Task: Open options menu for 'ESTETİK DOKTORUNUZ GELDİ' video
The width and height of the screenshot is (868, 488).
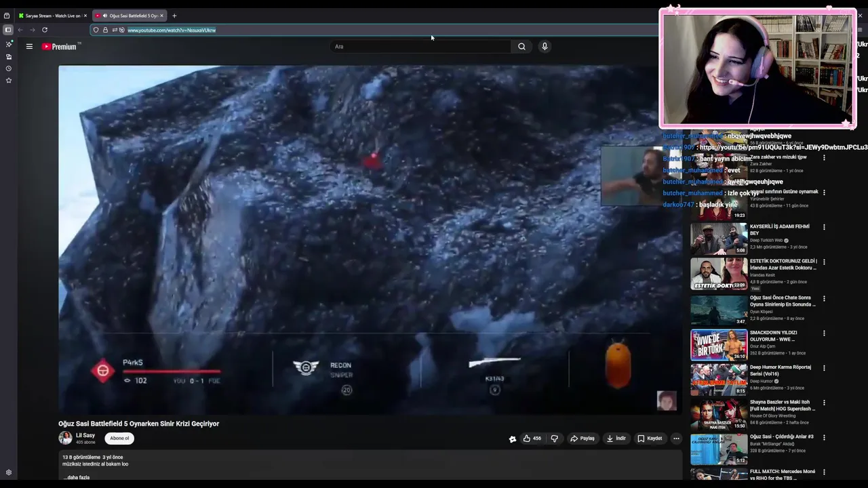Action: coord(824,262)
